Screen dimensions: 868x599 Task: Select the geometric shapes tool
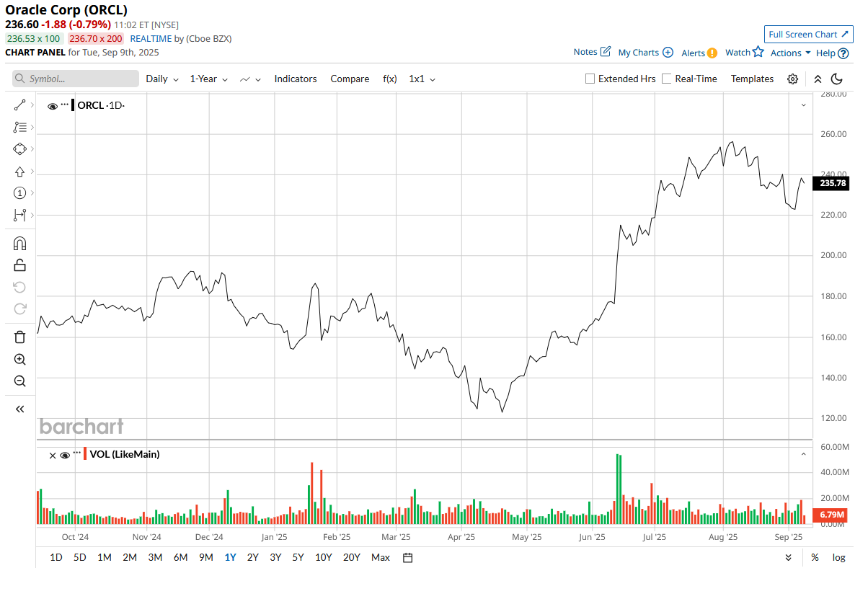pyautogui.click(x=19, y=148)
